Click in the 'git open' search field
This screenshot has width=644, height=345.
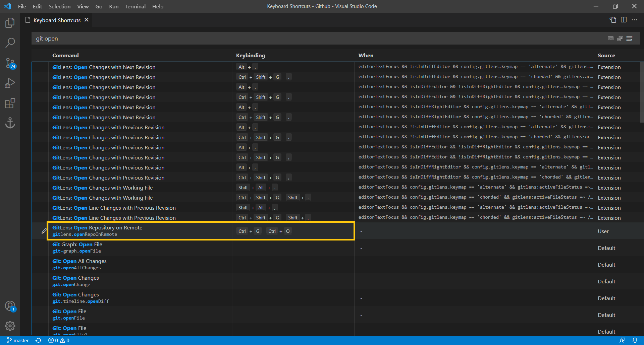(319, 39)
